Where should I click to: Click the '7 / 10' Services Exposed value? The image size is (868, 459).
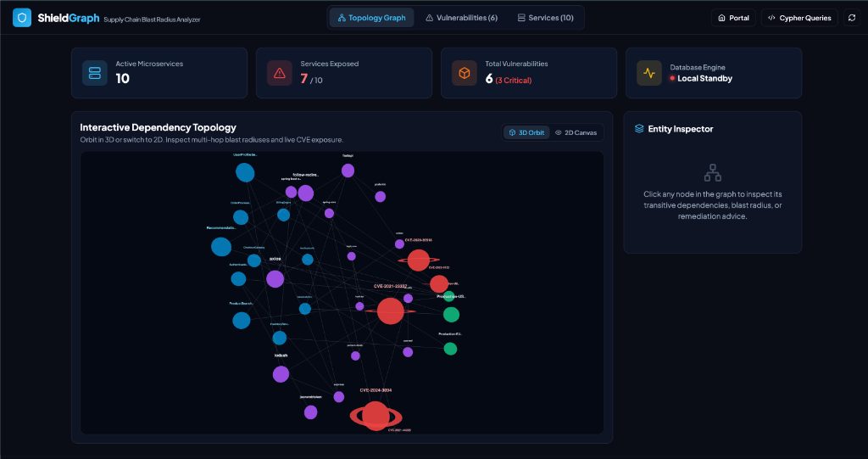[312, 79]
